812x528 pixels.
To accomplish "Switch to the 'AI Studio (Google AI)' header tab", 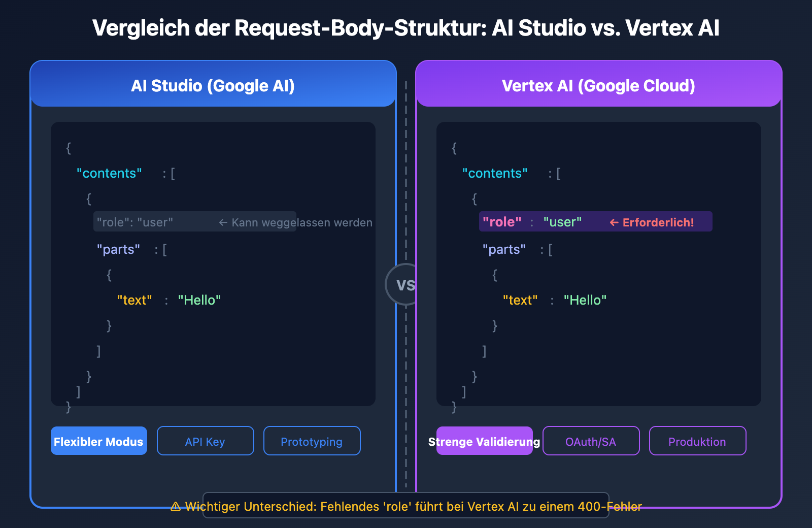I will 213,85.
